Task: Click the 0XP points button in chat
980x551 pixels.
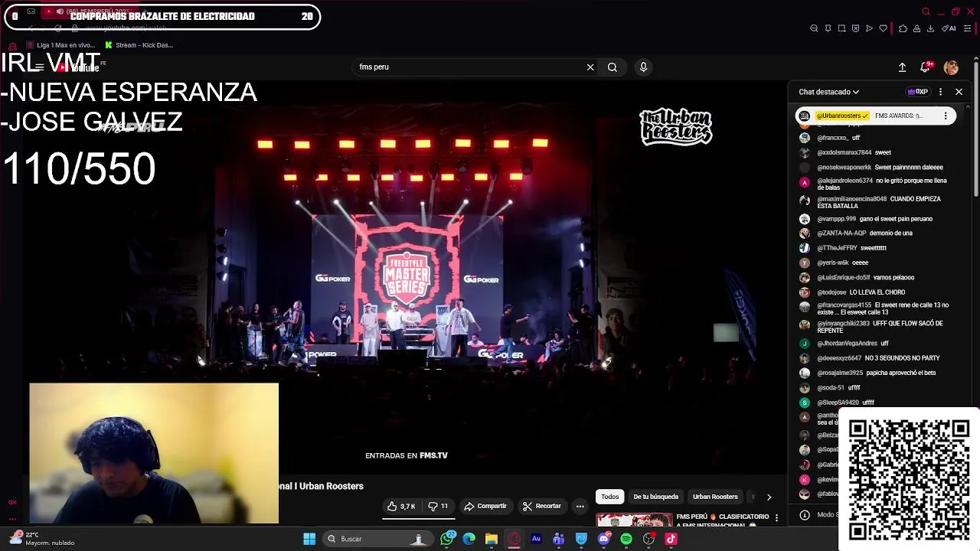Action: point(917,92)
